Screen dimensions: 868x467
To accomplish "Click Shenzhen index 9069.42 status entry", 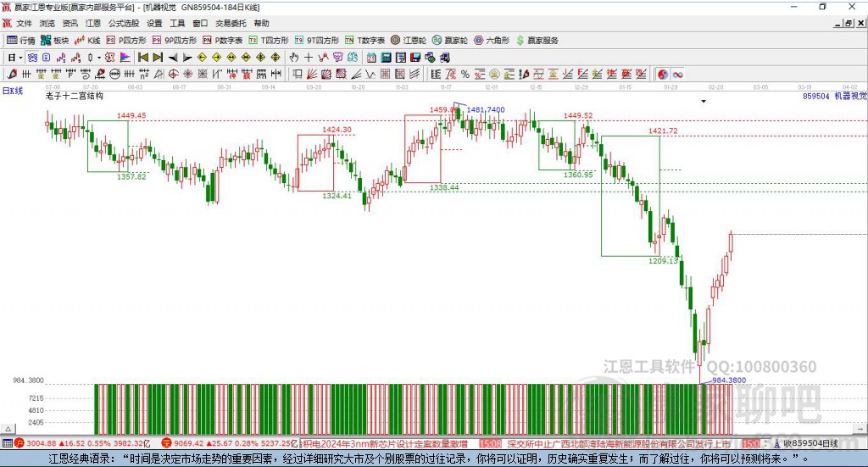I will click(x=230, y=443).
